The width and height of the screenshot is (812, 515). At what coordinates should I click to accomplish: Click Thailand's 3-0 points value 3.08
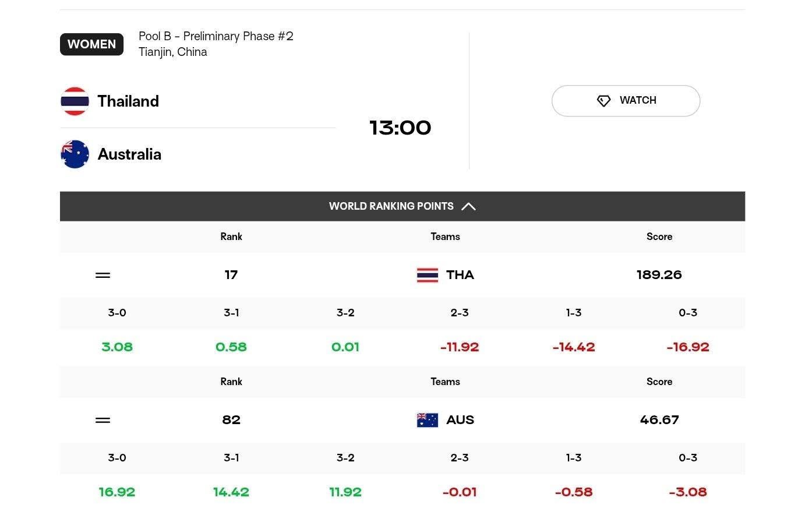(x=117, y=347)
